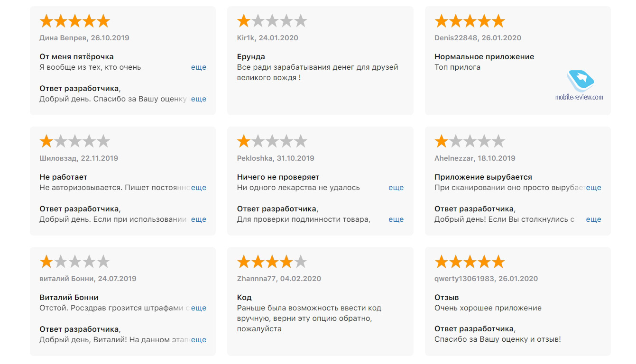636x364 pixels.
Task: Show more of the "Не работает" review
Action: (199, 188)
